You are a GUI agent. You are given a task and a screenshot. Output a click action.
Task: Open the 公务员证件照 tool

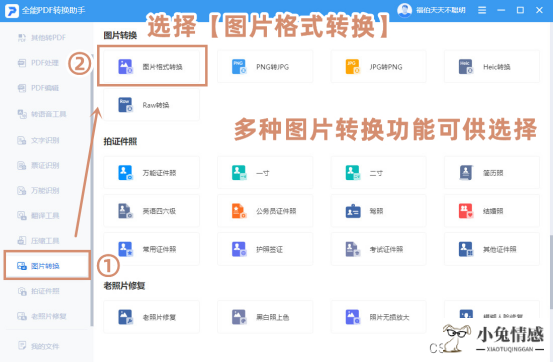265,211
